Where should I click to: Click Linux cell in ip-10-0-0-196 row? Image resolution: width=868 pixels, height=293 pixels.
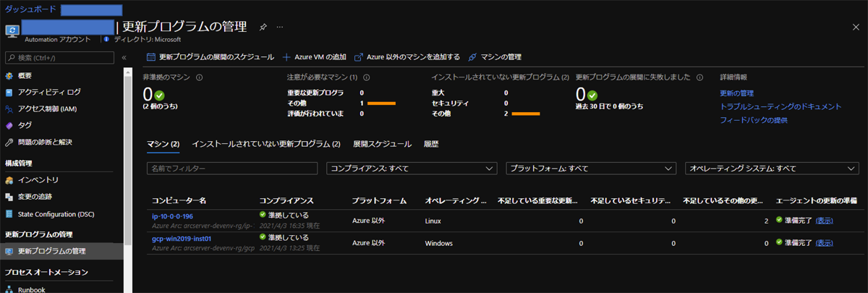pos(433,221)
